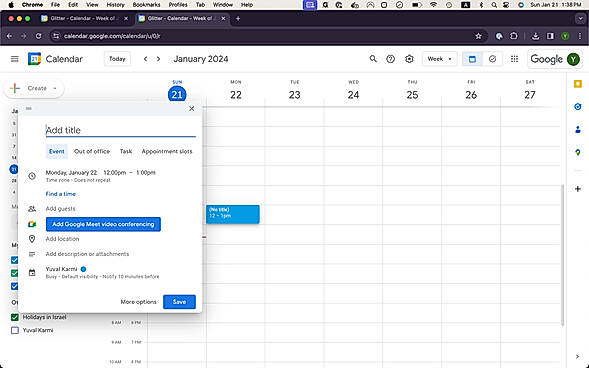The width and height of the screenshot is (589, 368).
Task: Click the location pin icon
Action: pyautogui.click(x=32, y=239)
